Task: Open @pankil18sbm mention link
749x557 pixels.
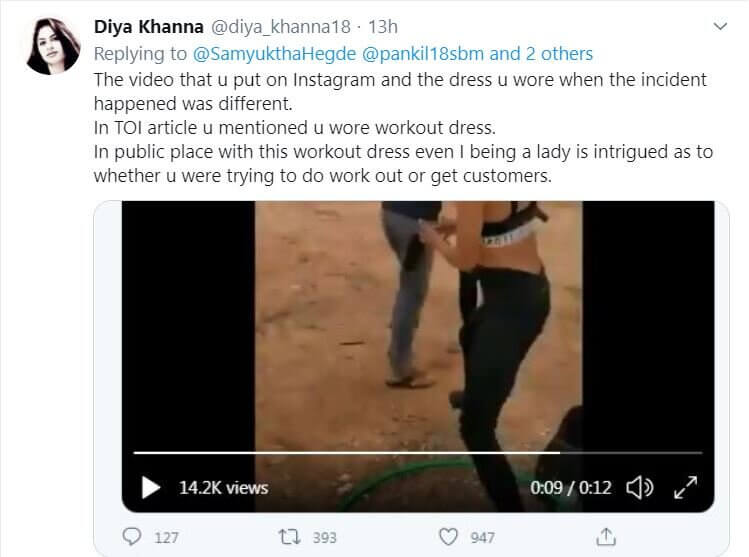Action: coord(426,53)
